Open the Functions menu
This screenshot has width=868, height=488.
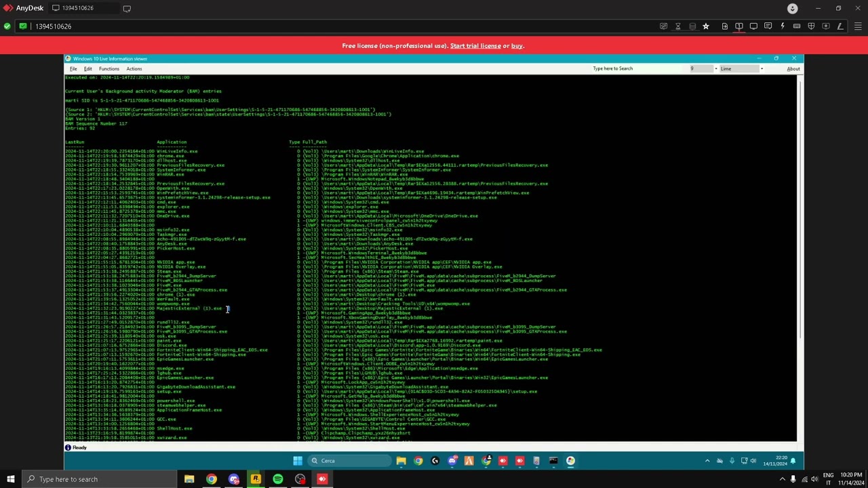click(x=108, y=68)
